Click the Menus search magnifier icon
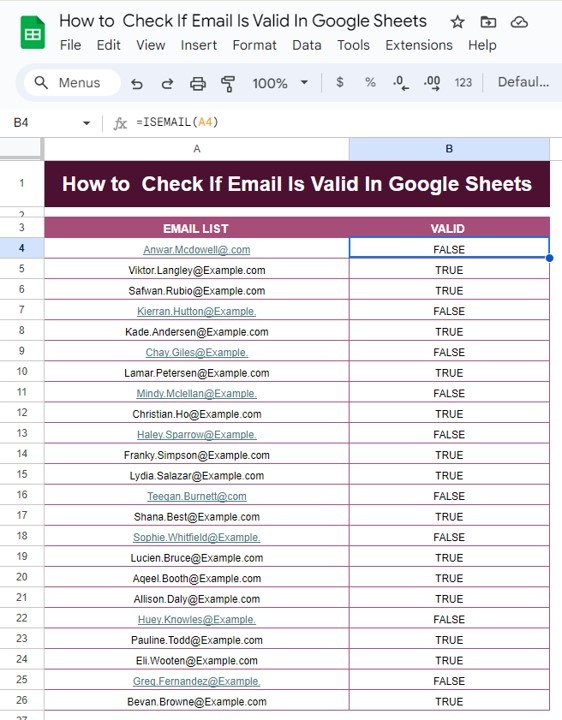 pyautogui.click(x=41, y=83)
